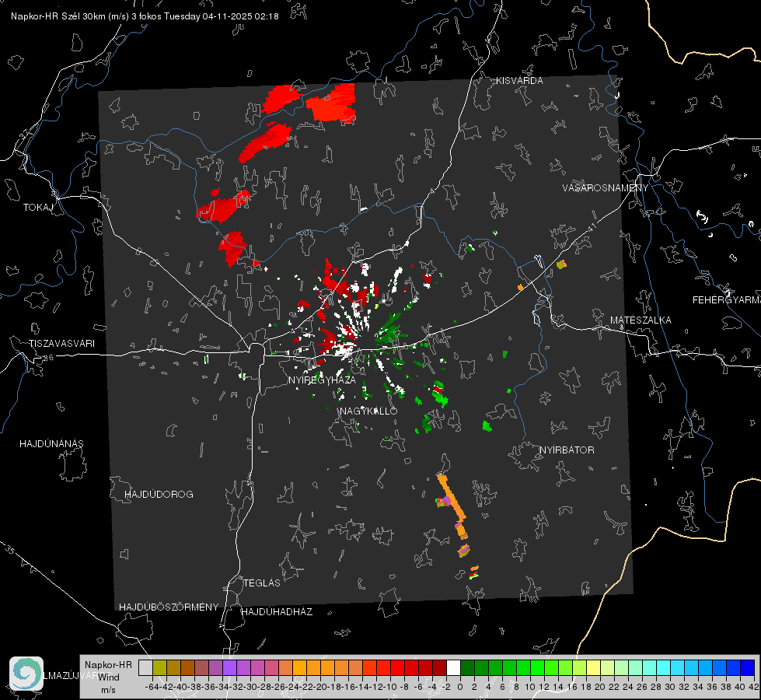The height and width of the screenshot is (700, 761).
Task: Click the road number 37 near upper left
Action: (25, 133)
